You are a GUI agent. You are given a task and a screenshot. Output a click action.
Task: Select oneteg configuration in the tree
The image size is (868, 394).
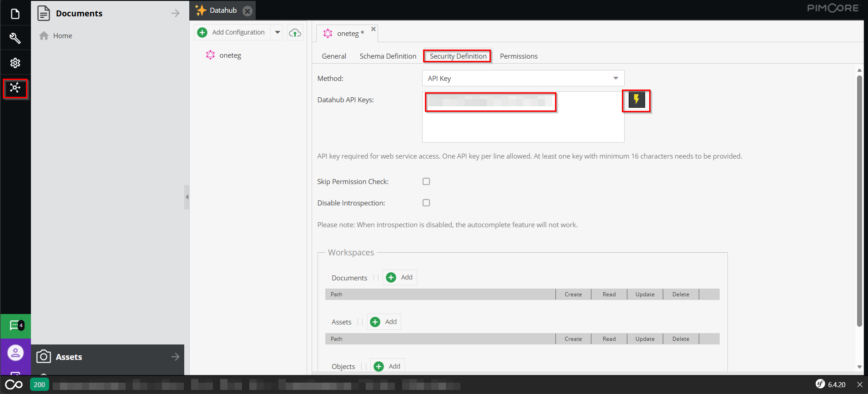tap(230, 55)
